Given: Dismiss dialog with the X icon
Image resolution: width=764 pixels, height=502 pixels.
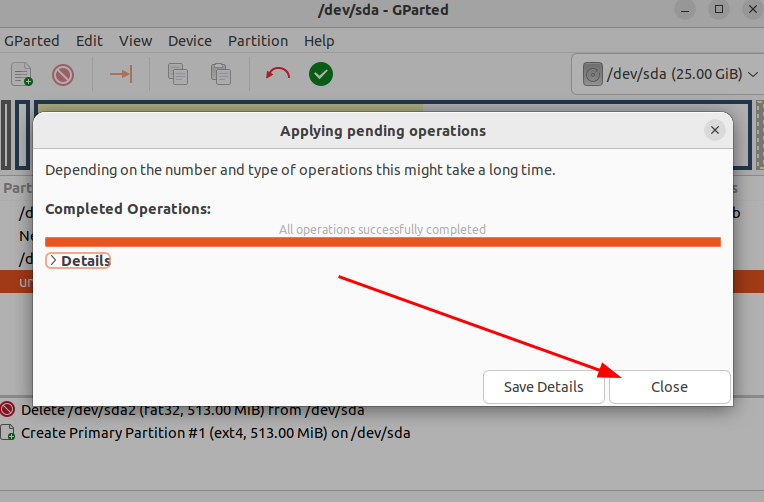Looking at the screenshot, I should [714, 130].
